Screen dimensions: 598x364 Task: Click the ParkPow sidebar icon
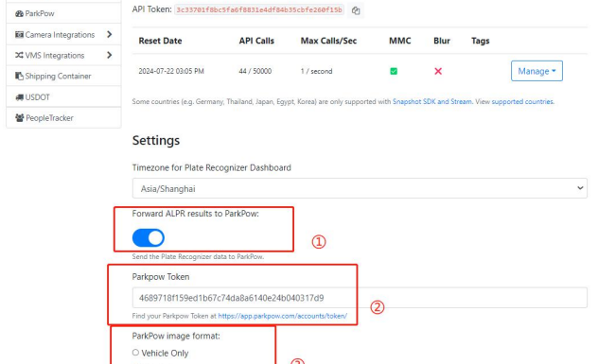pos(19,14)
